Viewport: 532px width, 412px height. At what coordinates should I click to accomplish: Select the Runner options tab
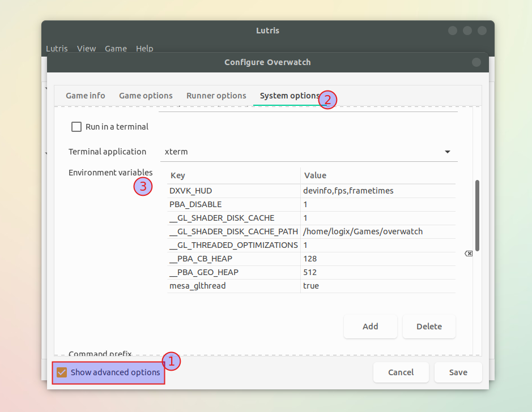pyautogui.click(x=216, y=96)
